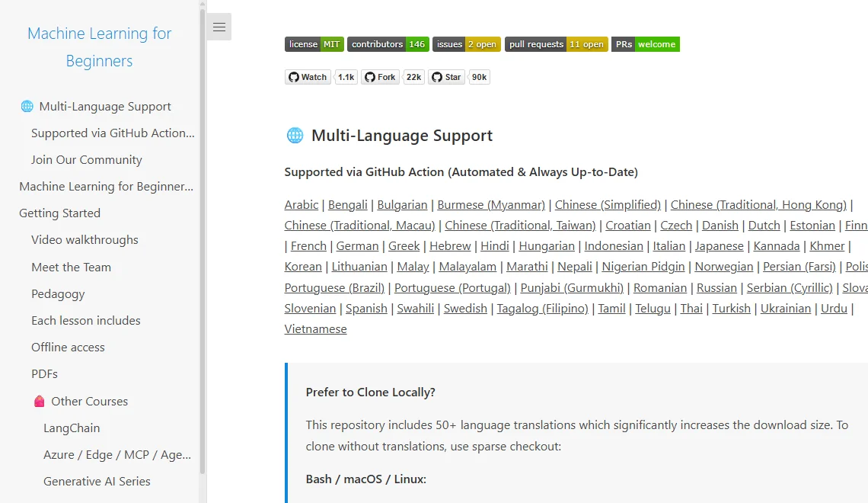Viewport: 868px width, 503px height.
Task: Open Tagalog (Filipino) translation link
Action: tap(542, 308)
